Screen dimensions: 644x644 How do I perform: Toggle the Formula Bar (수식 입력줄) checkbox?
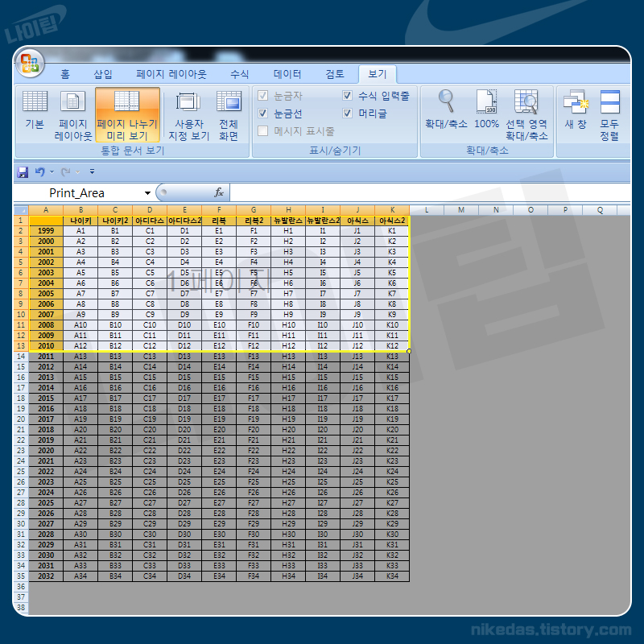click(x=347, y=96)
